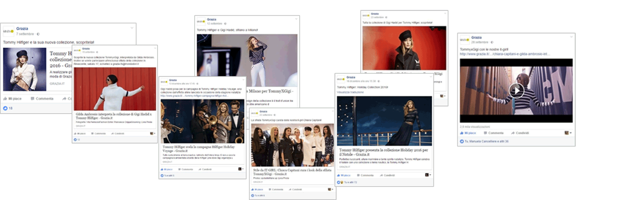The height and width of the screenshot is (200, 644).
Task: Open the group photo in Chiara Capitani post
Action: [292, 145]
